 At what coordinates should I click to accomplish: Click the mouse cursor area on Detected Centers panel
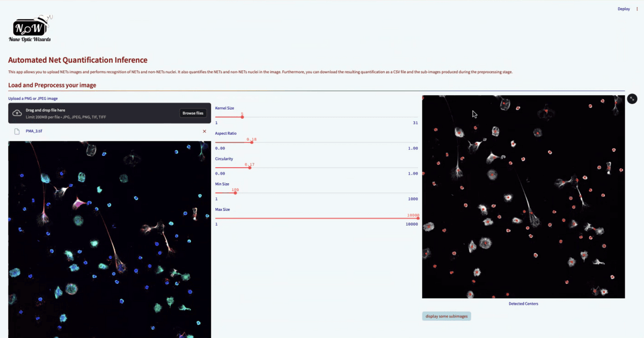[474, 114]
